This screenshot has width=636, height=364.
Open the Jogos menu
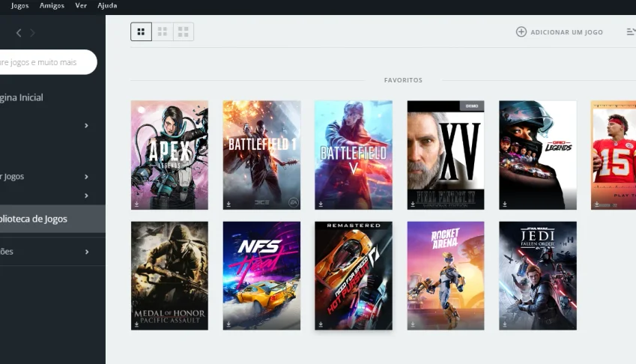pos(20,6)
